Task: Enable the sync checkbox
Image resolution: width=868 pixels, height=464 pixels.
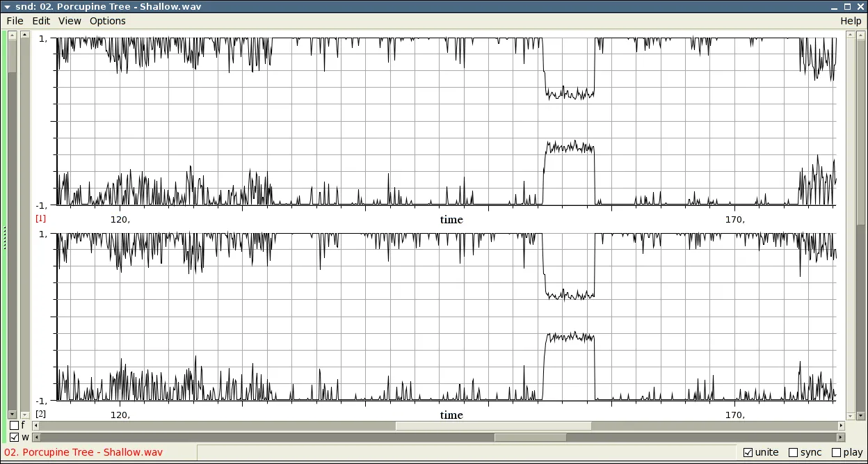Action: 793,453
